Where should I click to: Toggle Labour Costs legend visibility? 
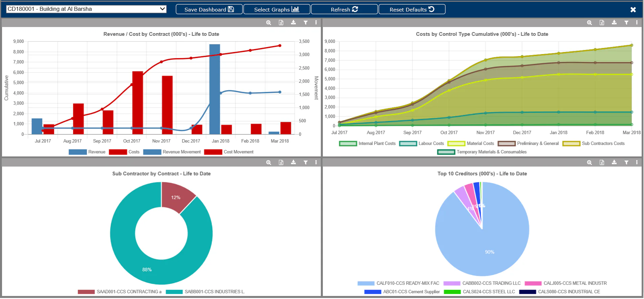[x=422, y=144]
